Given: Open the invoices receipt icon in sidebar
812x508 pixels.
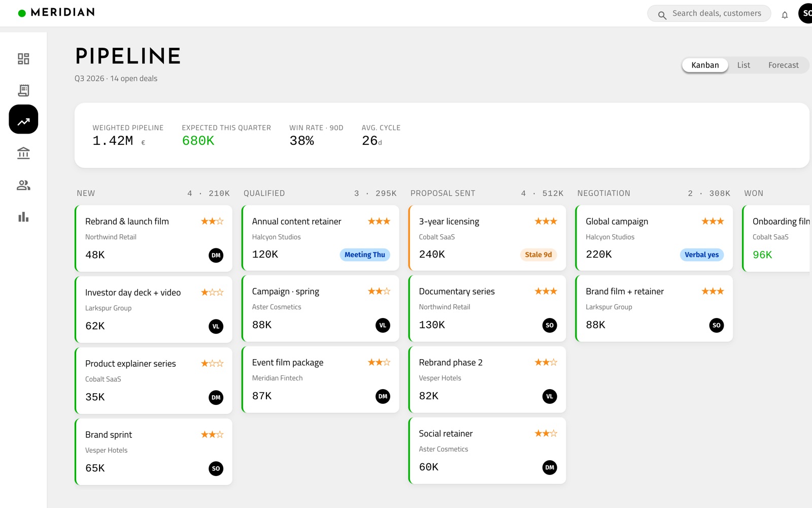Looking at the screenshot, I should coord(23,90).
